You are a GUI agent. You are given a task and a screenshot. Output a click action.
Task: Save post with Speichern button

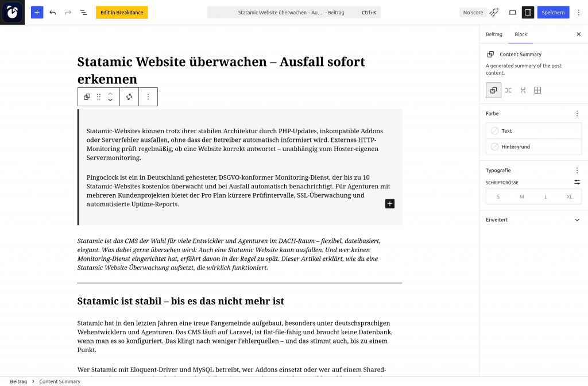[553, 13]
